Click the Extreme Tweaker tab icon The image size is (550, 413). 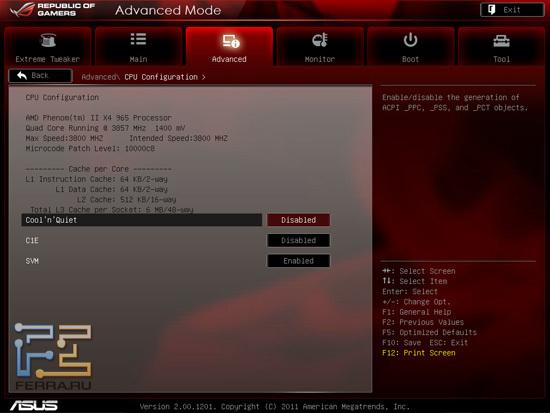point(48,40)
